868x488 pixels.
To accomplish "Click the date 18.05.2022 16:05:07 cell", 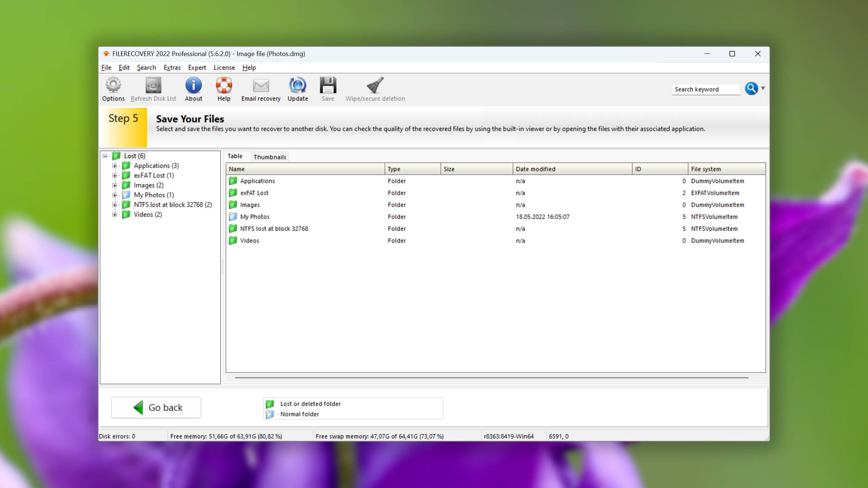I will [x=542, y=217].
